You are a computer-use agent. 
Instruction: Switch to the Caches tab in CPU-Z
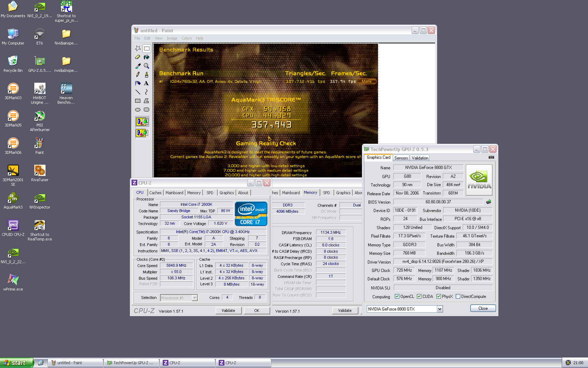[155, 193]
